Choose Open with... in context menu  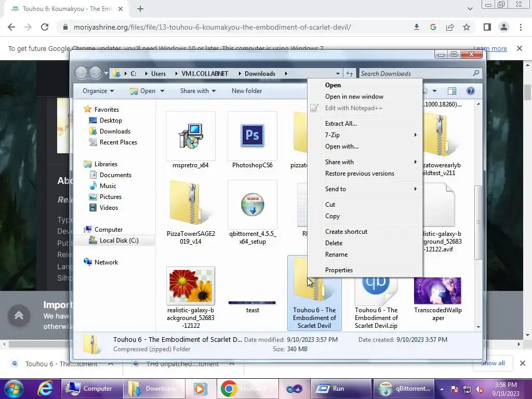pos(371,147)
